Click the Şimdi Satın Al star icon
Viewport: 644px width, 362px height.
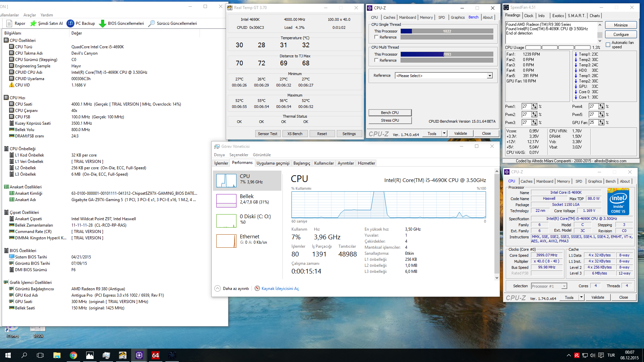33,23
